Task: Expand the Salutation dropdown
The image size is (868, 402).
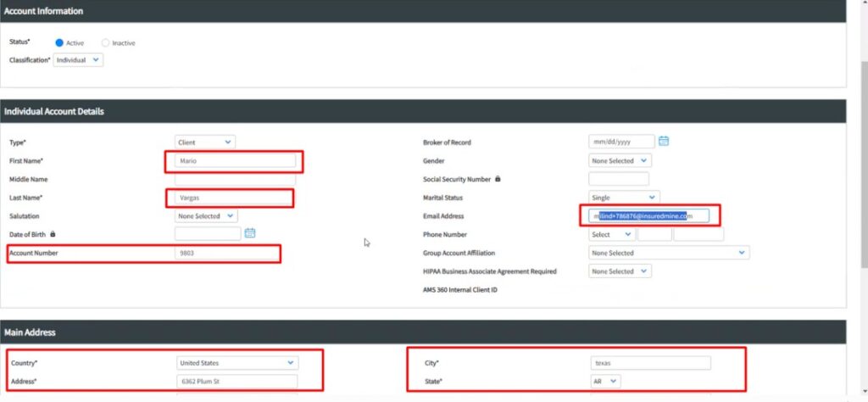Action: coord(206,216)
